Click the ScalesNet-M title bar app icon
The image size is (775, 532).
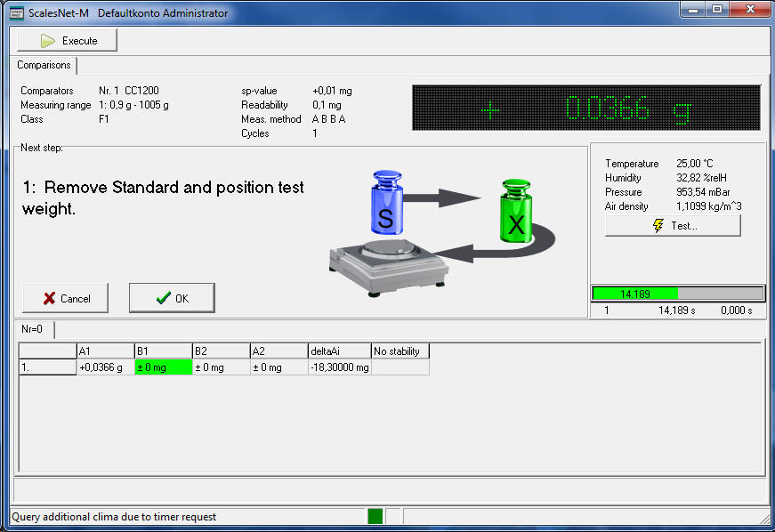(x=15, y=13)
